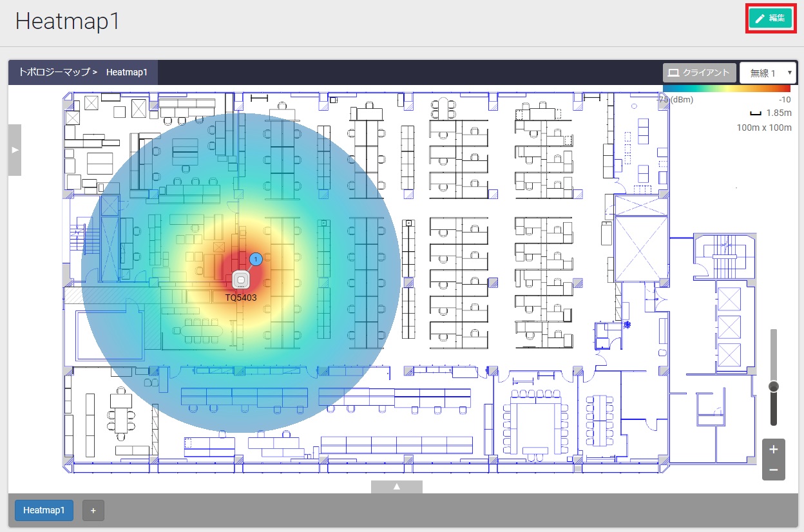Select the Heatmap1 breadcrumb tab
Viewport: 804px width, 532px height.
[x=127, y=72]
